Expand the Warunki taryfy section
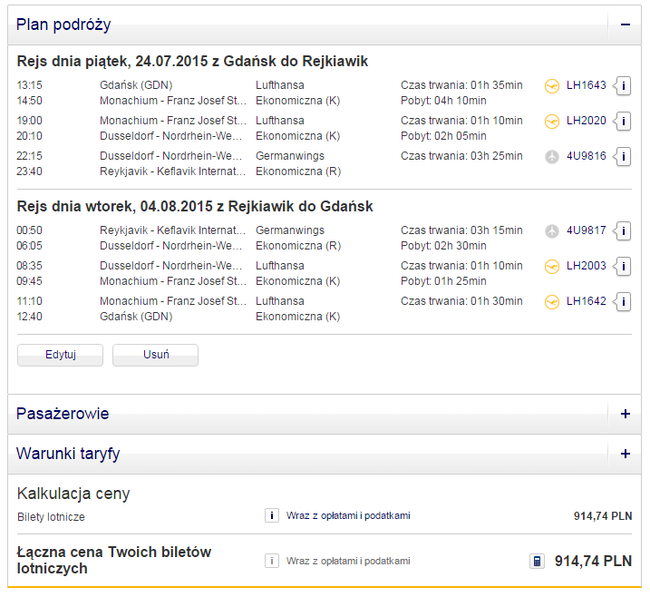Viewport: 650px width, 597px height. pos(626,454)
